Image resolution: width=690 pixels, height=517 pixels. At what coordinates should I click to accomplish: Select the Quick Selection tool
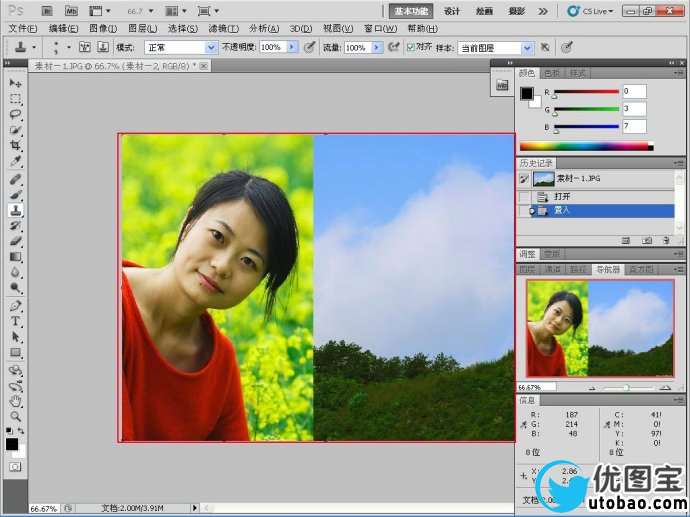(15, 130)
